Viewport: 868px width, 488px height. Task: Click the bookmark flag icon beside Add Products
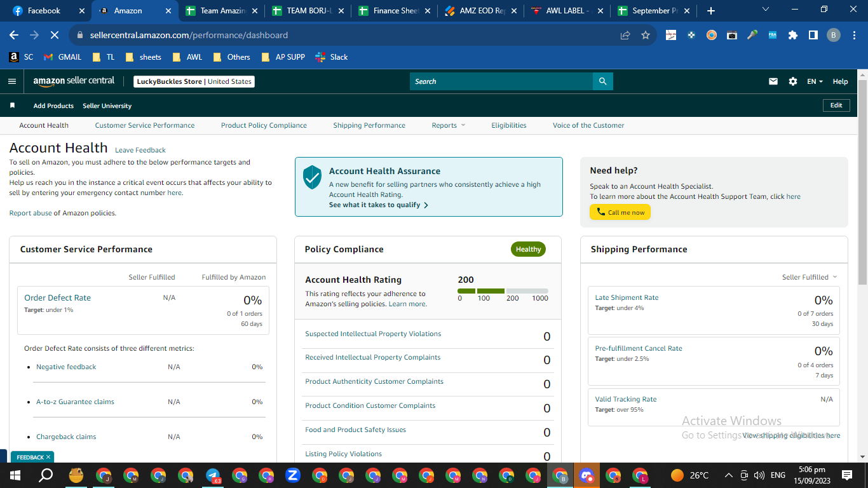pyautogui.click(x=12, y=105)
